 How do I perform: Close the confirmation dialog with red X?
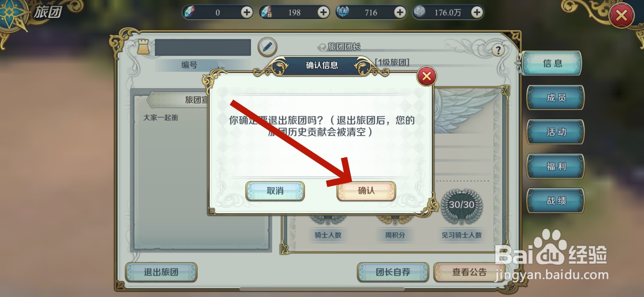coord(427,76)
